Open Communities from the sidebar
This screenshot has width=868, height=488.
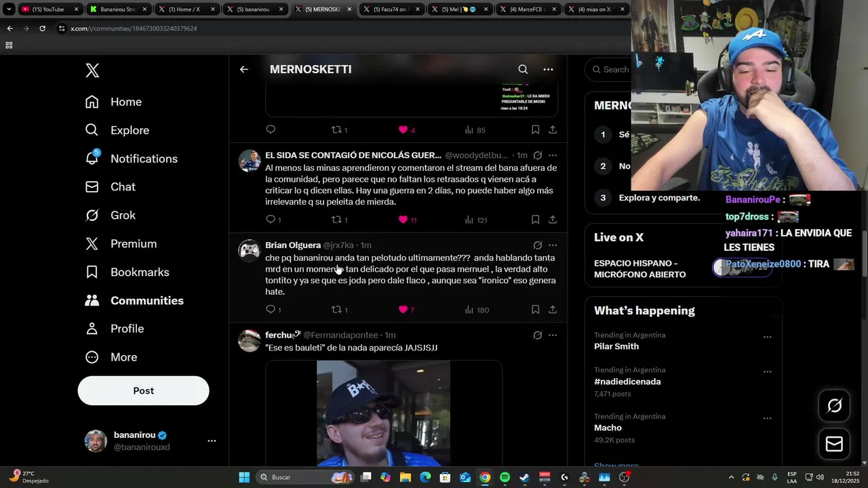[134, 300]
